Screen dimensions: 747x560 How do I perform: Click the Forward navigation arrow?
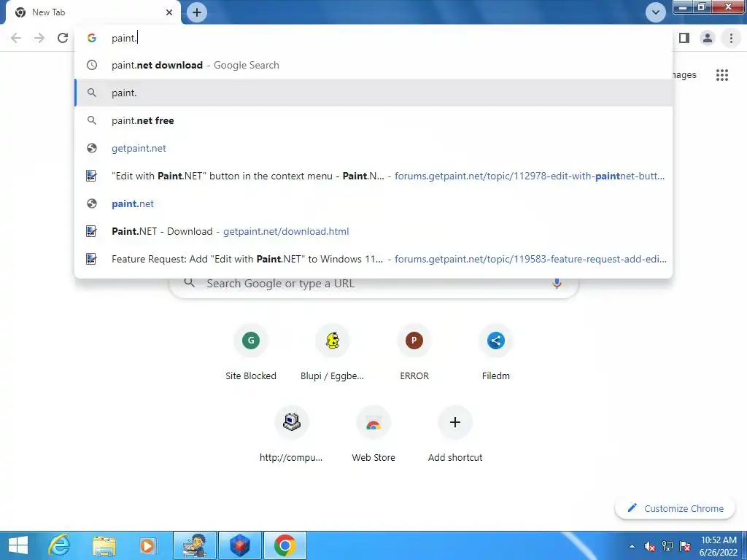(39, 38)
